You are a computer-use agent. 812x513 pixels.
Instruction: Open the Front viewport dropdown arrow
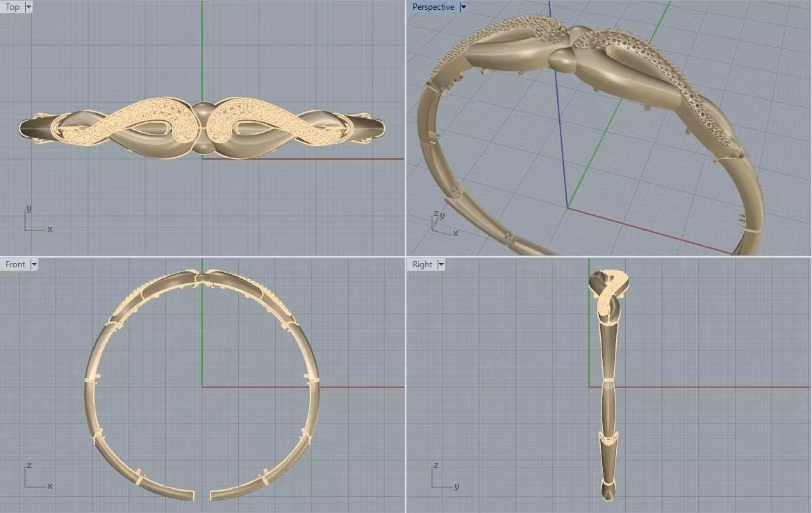33,264
